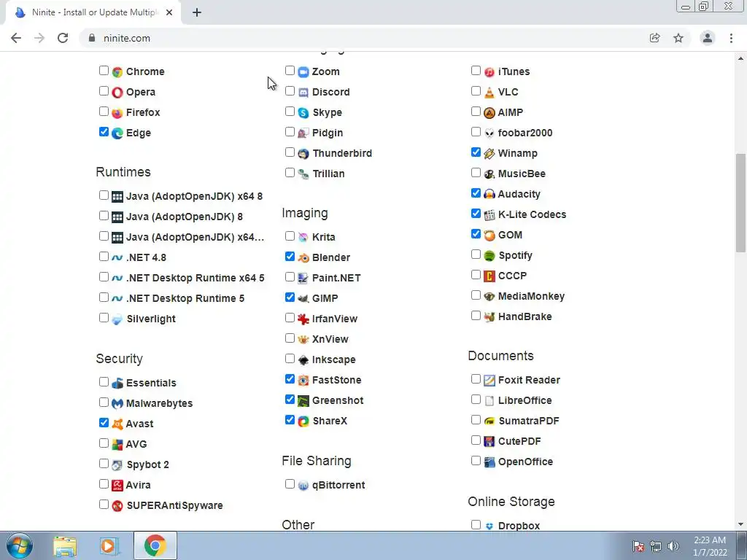Bookmark this page with the star
Image resolution: width=747 pixels, height=560 pixels.
click(678, 38)
